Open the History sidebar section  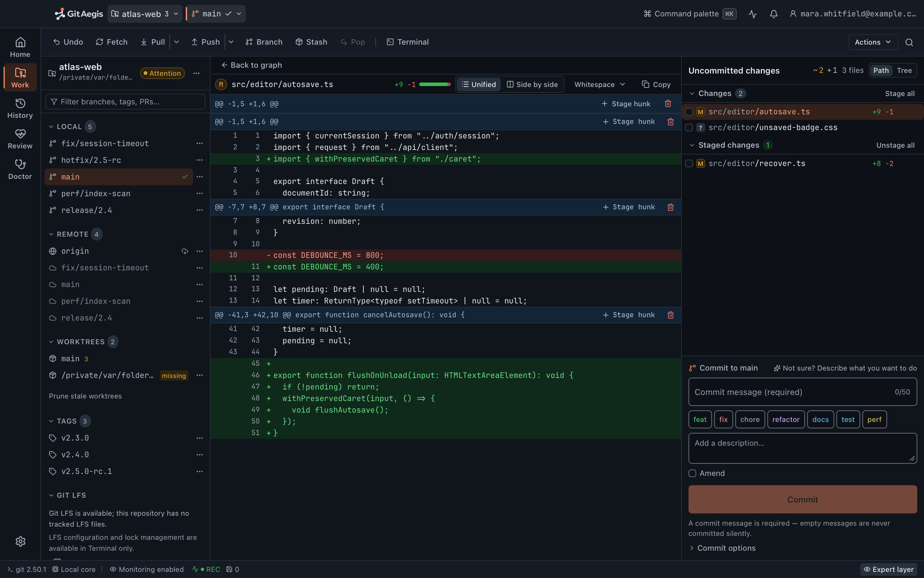[20, 109]
